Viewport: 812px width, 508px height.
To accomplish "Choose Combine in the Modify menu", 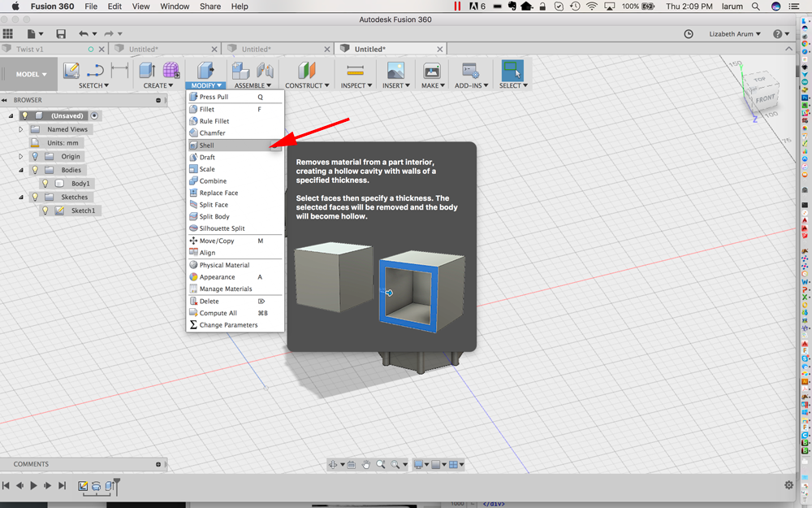I will point(235,181).
